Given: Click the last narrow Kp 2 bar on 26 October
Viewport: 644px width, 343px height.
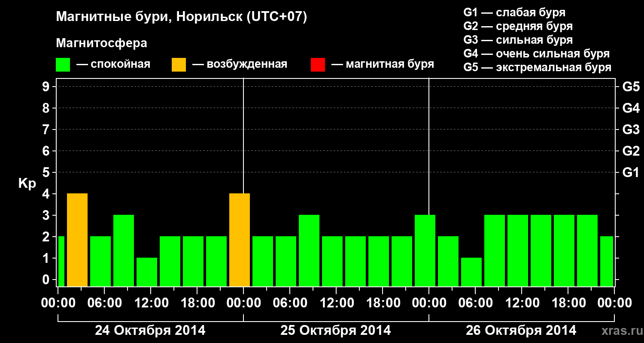Looking at the screenshot, I should point(607,262).
